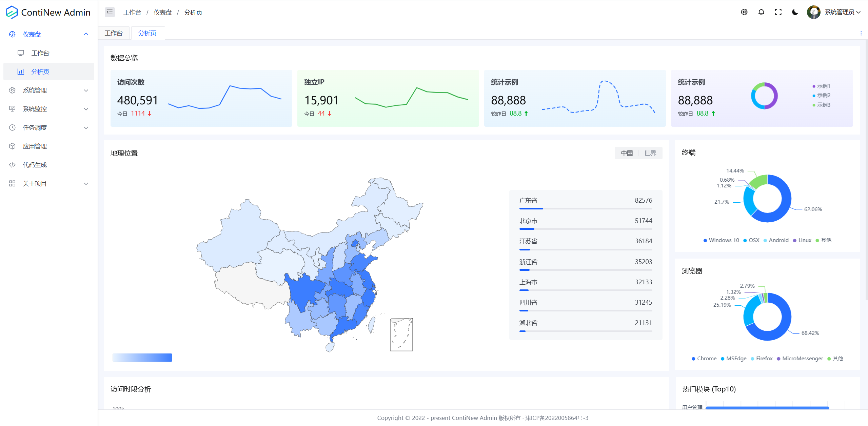The image size is (868, 426).
Task: Select 工作台 in sidebar submenu
Action: [40, 53]
